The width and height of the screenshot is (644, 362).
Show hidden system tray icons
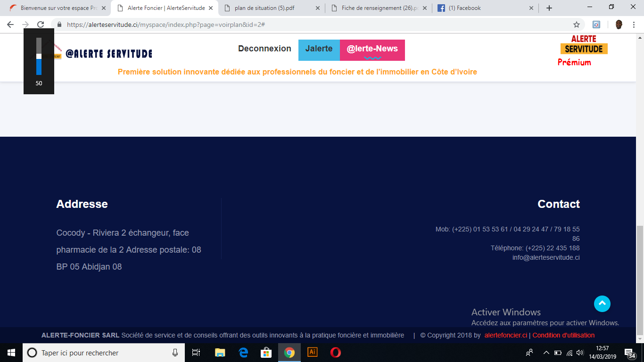pyautogui.click(x=546, y=353)
